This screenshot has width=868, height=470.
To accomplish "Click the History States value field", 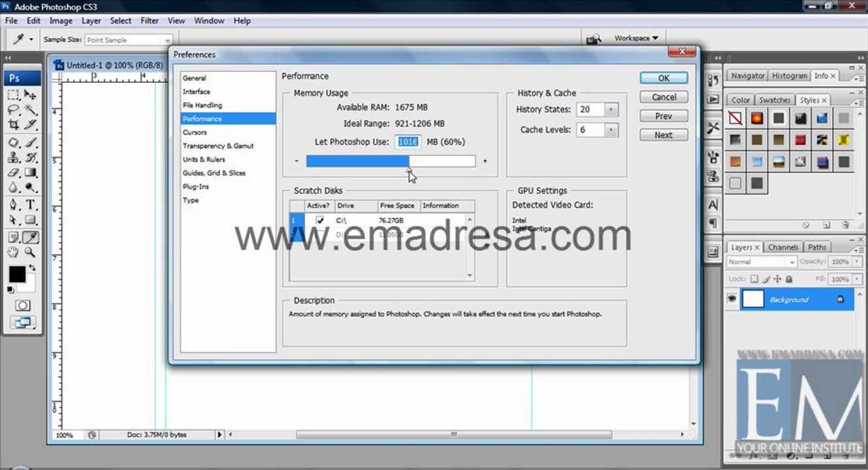I will tap(591, 110).
